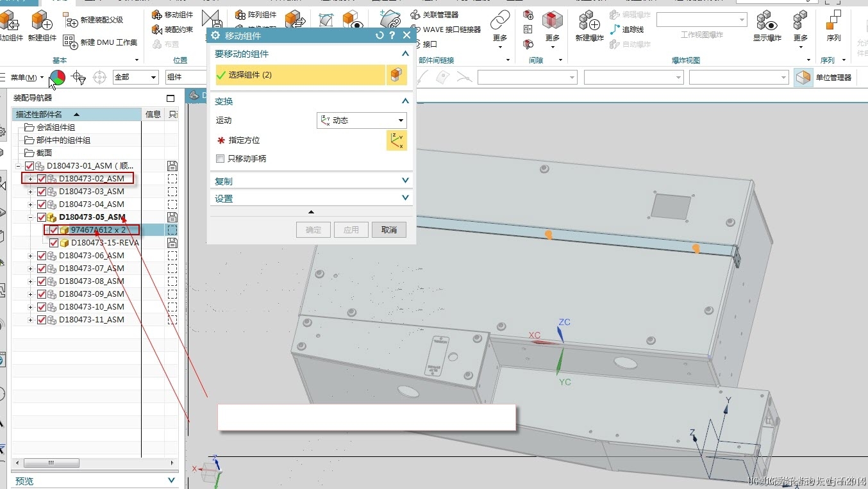Click the cube icon beside 选择组件 (2)
Screen dimensions: 868x489
coord(397,75)
